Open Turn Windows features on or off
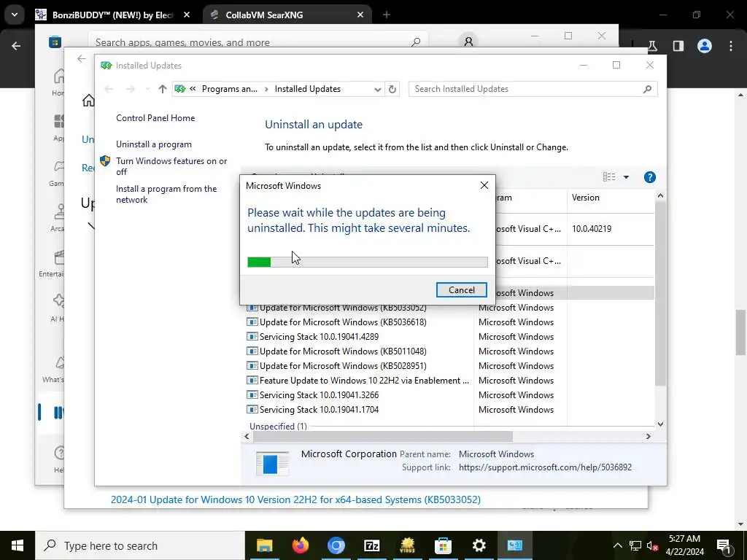 pyautogui.click(x=171, y=166)
